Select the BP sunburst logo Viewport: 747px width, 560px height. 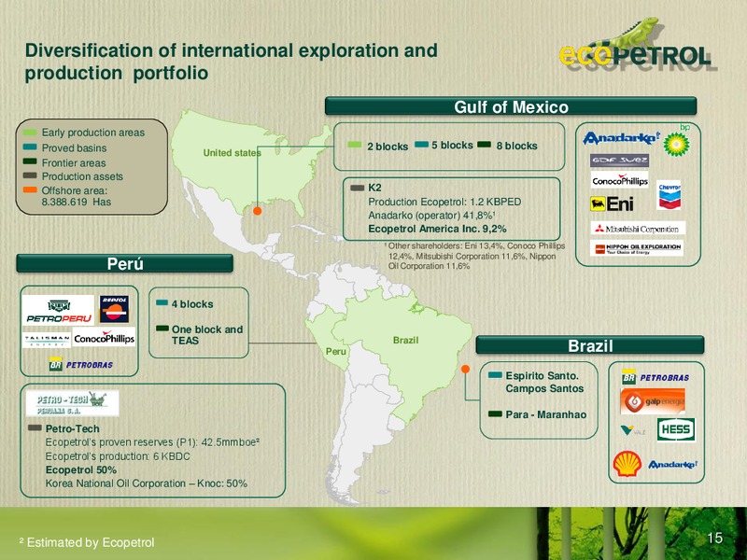coord(677,144)
